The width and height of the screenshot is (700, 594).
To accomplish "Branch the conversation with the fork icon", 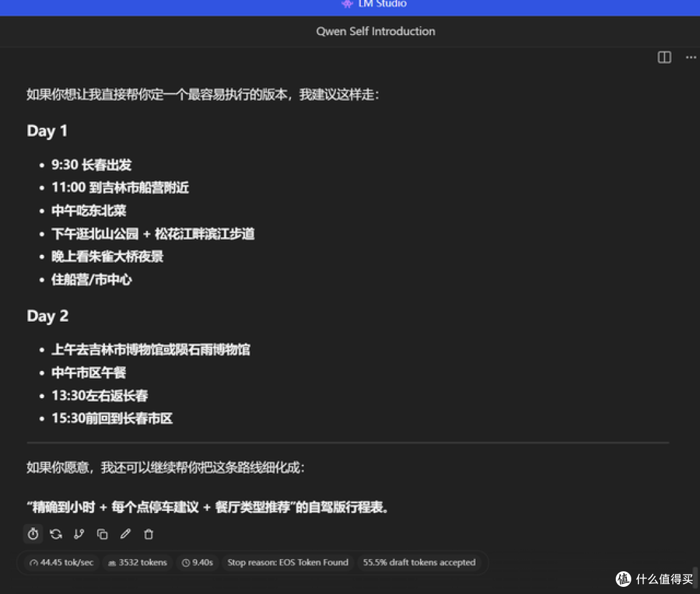I will (x=79, y=534).
